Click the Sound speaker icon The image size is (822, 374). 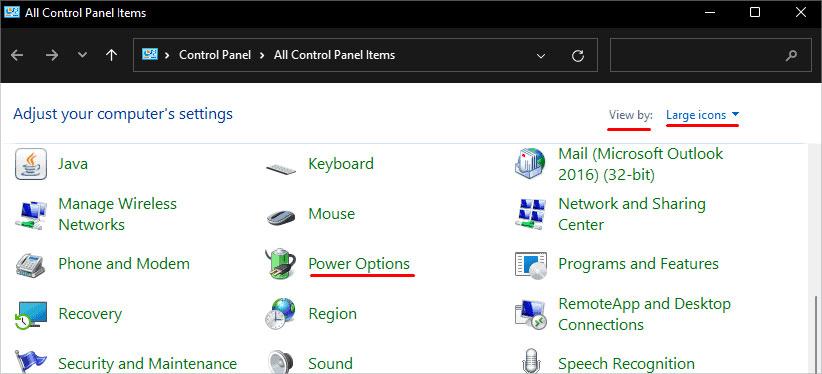[281, 362]
